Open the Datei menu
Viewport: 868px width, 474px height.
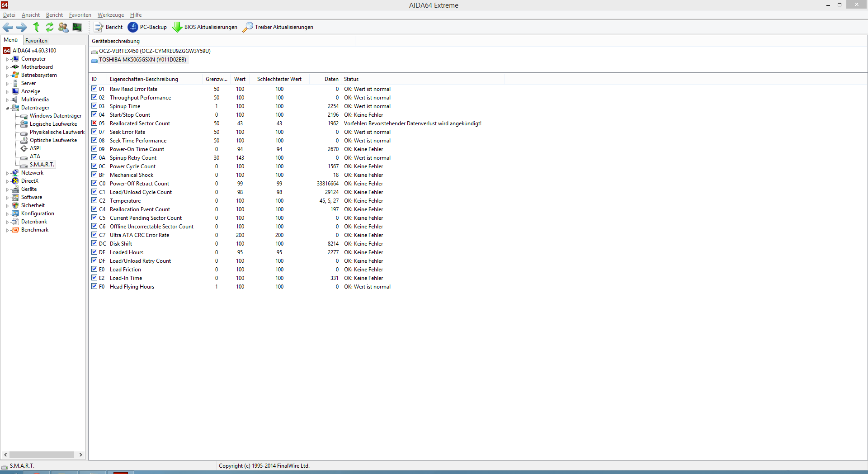pos(9,15)
